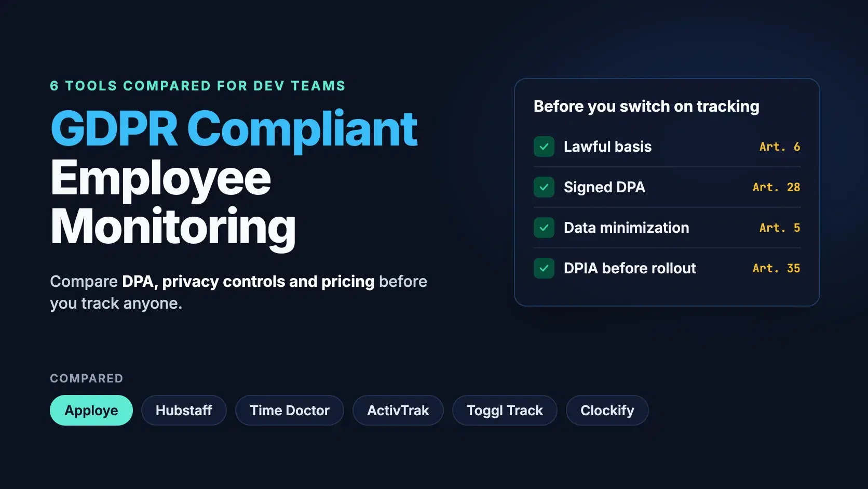
Task: Click the 'COMPARED' label above pills
Action: click(87, 378)
